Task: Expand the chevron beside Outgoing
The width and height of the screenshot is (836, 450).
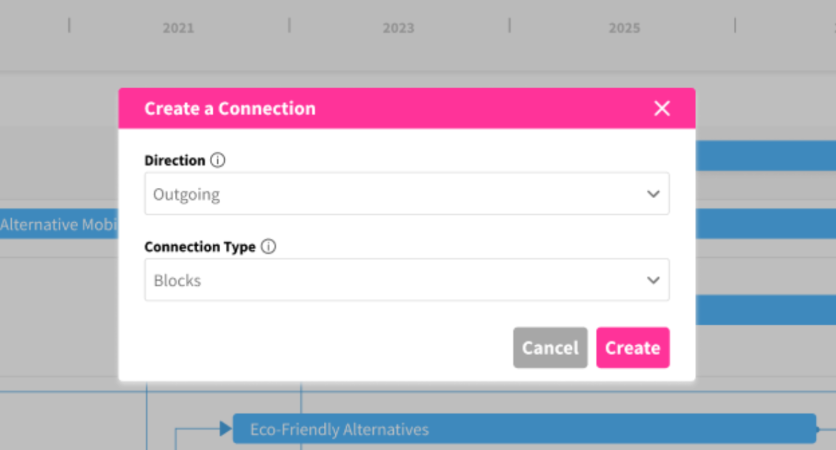Action: 653,194
